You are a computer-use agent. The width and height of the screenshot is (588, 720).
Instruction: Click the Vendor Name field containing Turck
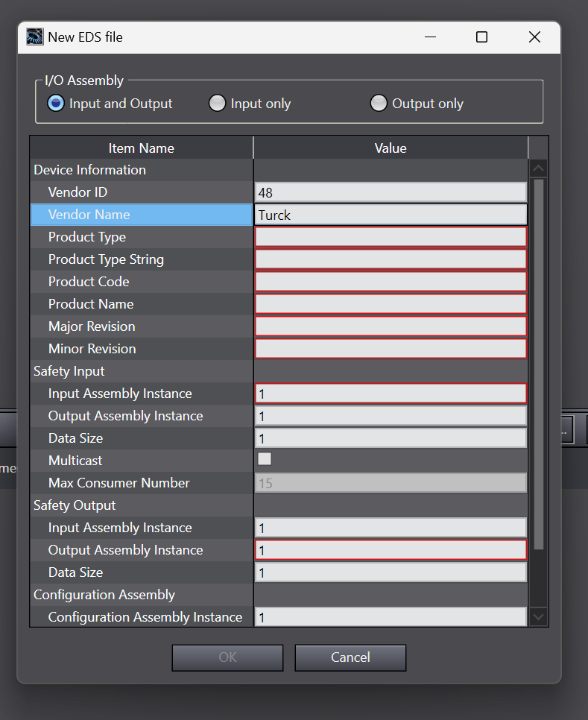click(x=391, y=215)
